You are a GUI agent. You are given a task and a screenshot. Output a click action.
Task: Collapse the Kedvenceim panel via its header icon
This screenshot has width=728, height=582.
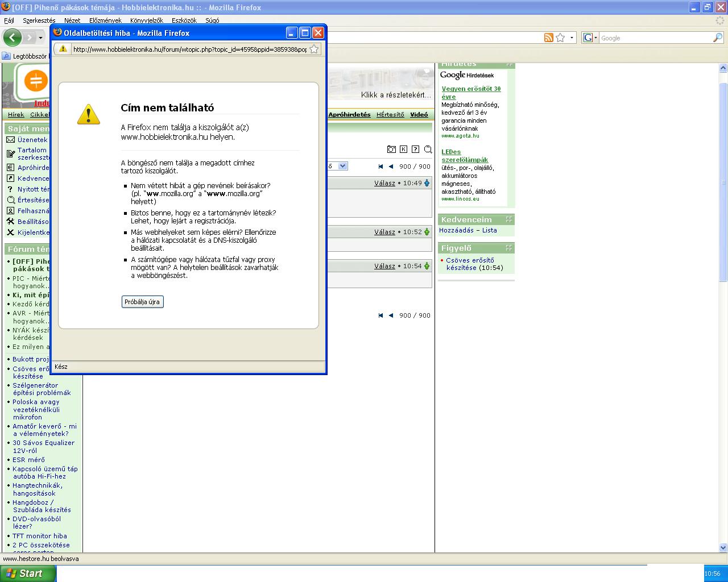point(509,219)
